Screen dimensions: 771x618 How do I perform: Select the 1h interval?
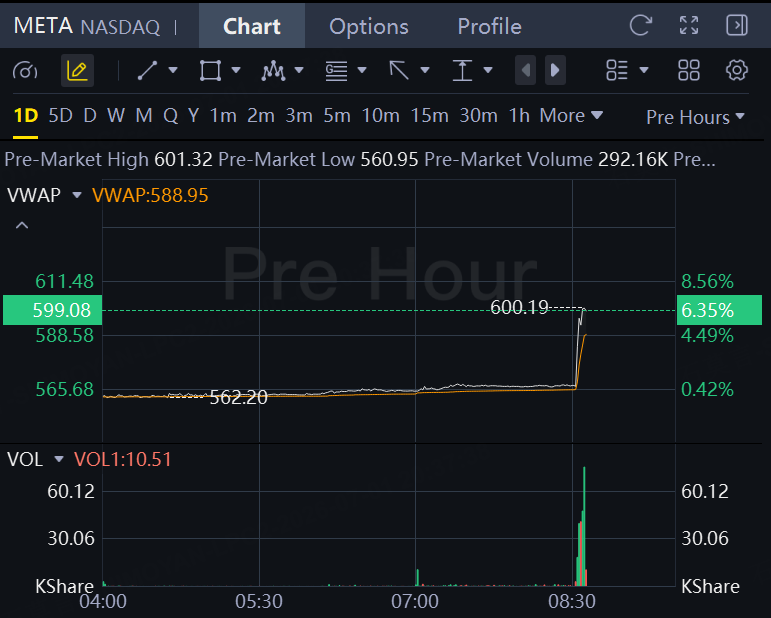pos(519,116)
